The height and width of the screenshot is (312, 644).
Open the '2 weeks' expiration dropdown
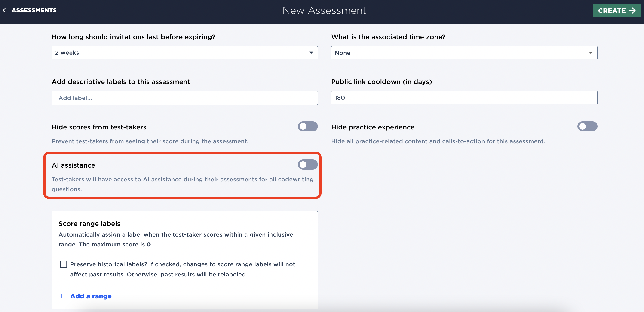point(184,53)
